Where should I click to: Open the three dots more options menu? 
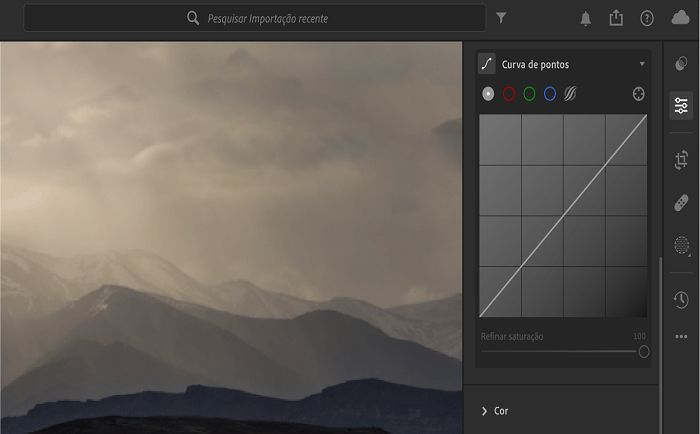pyautogui.click(x=681, y=337)
